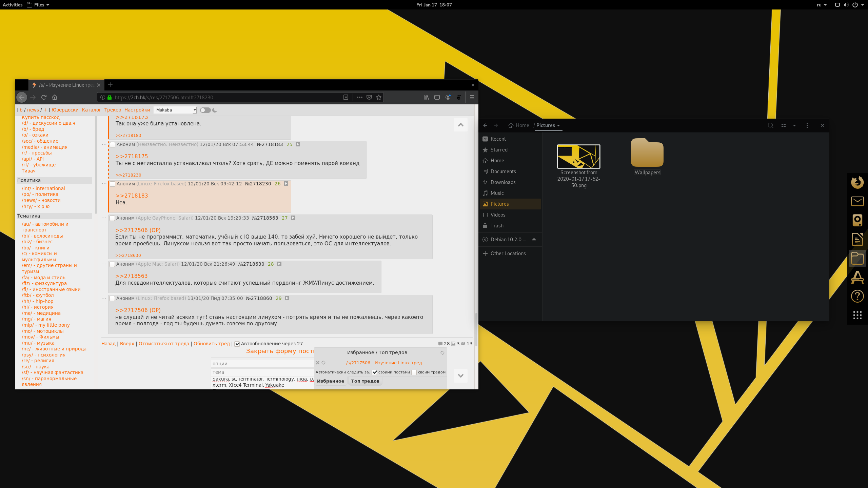Click the Firefox reload page icon

44,97
